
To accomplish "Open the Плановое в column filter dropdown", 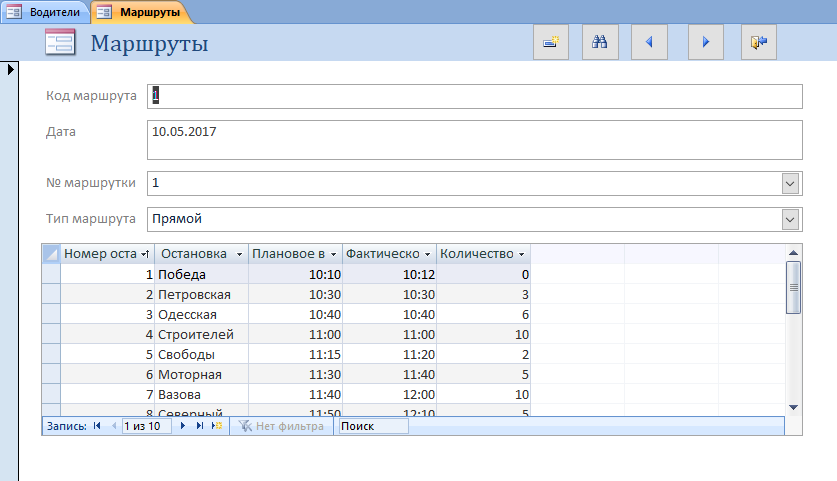I will pos(334,254).
